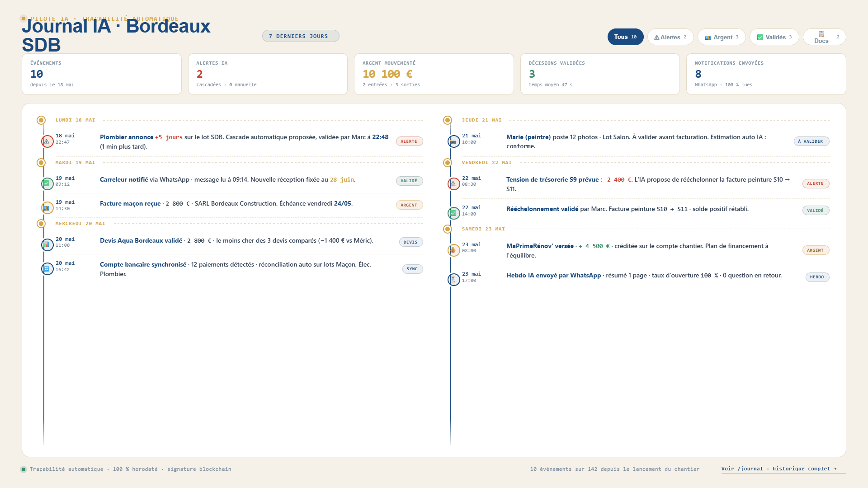Screen dimensions: 868x488
Task: Click the banknote icon in Argent tab
Action: pyautogui.click(x=708, y=38)
